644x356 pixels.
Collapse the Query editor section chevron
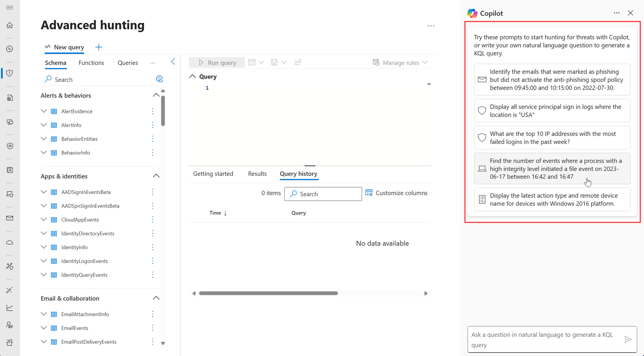tap(193, 76)
